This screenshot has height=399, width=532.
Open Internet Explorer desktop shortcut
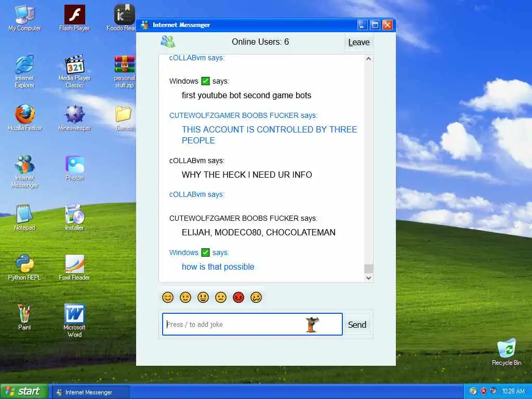pyautogui.click(x=24, y=71)
